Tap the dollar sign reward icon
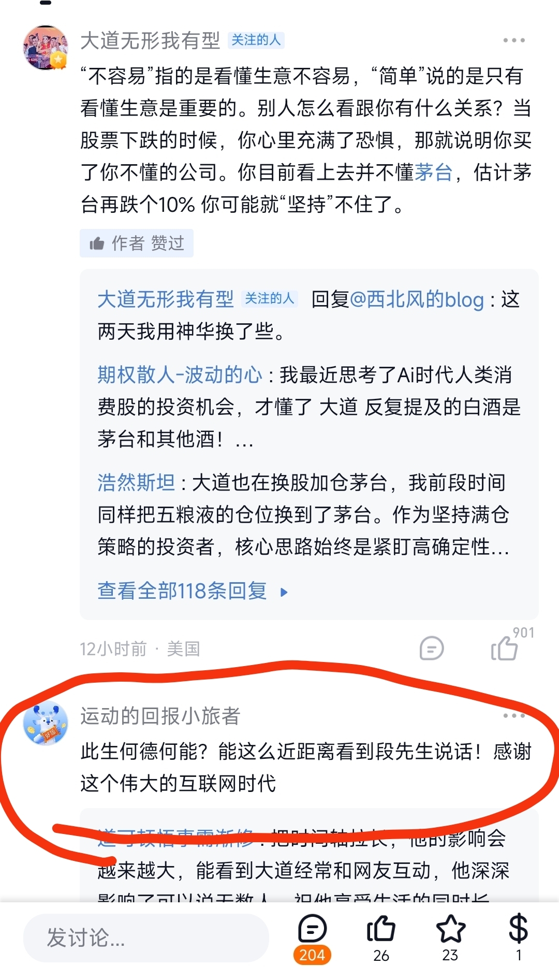The width and height of the screenshot is (559, 980). click(518, 938)
